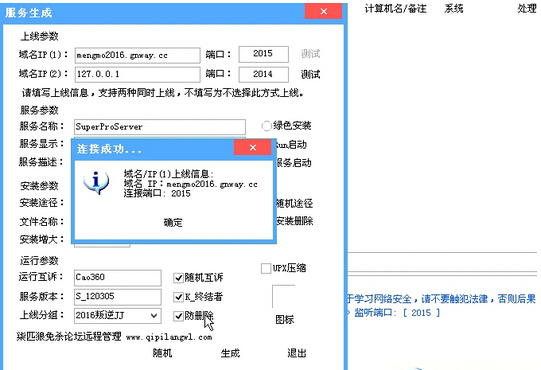This screenshot has height=370, width=541.
Task: Close the 服务生成 window
Action: point(323,11)
